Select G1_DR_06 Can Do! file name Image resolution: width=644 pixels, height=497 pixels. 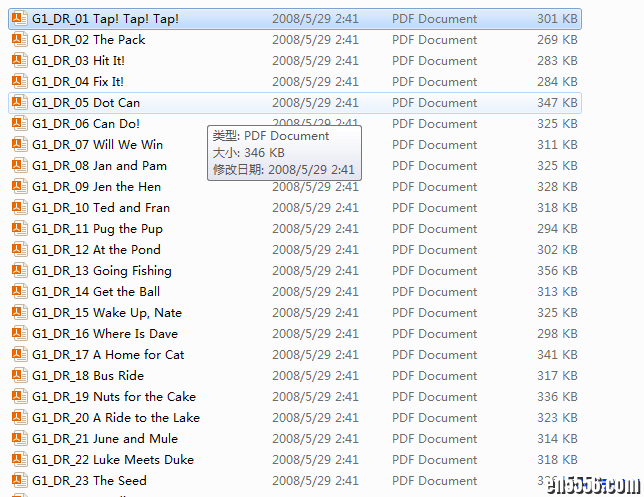click(86, 124)
